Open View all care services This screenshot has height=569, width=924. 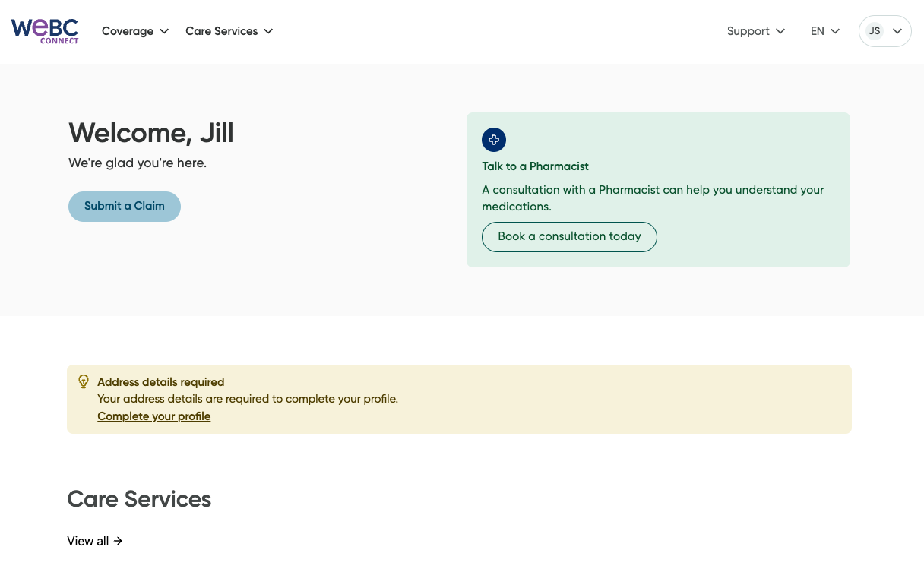[x=95, y=541]
